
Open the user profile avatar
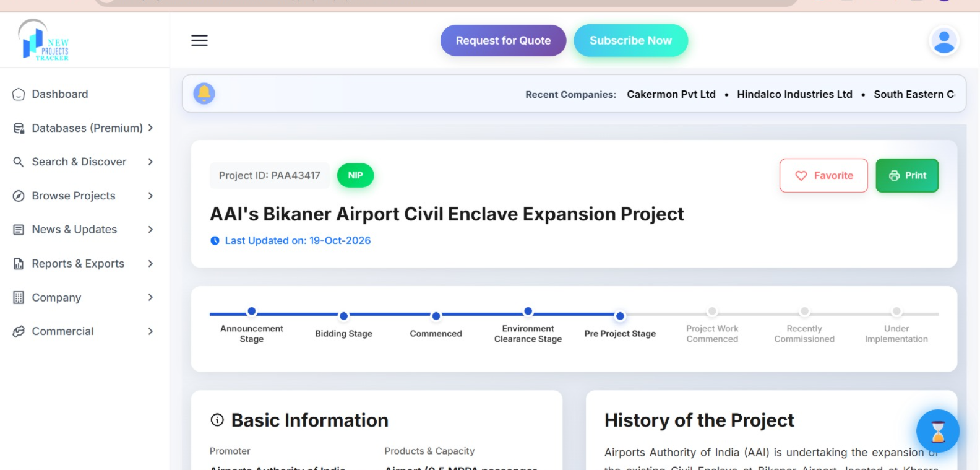[944, 41]
